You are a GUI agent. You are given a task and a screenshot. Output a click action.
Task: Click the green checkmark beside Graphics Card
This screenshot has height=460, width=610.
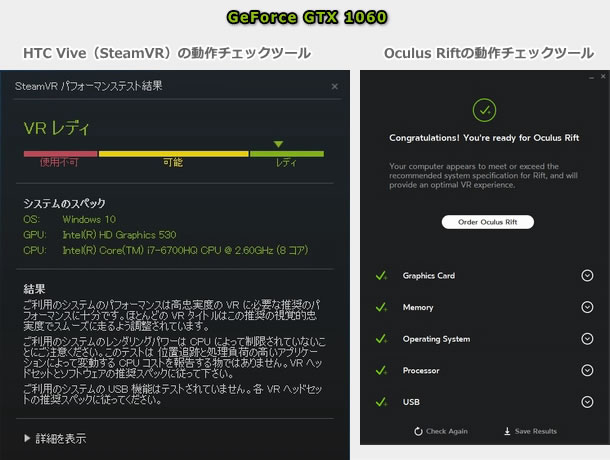pyautogui.click(x=381, y=276)
